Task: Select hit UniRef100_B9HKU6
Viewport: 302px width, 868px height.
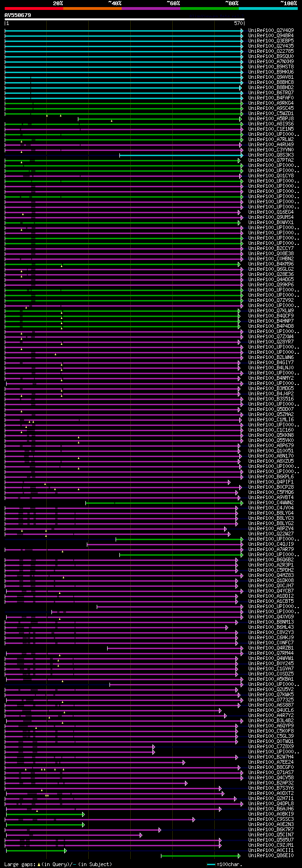Action: coord(271,72)
